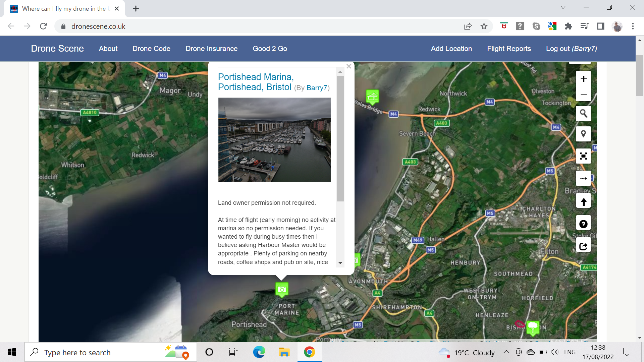Click popup scrollbar down arrow
The width and height of the screenshot is (644, 362).
pyautogui.click(x=340, y=263)
